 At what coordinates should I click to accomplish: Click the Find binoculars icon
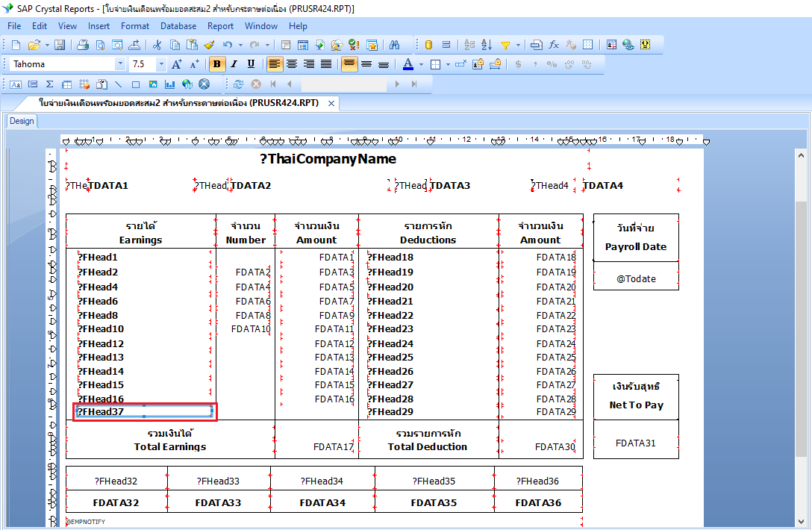click(395, 45)
